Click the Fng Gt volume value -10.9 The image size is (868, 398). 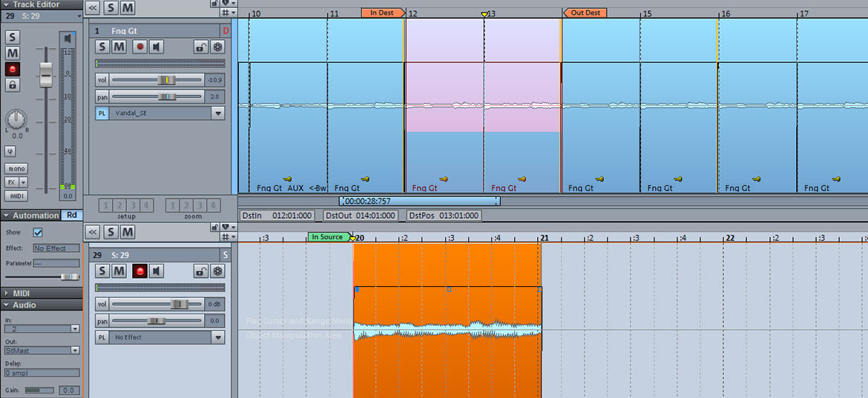click(x=214, y=80)
